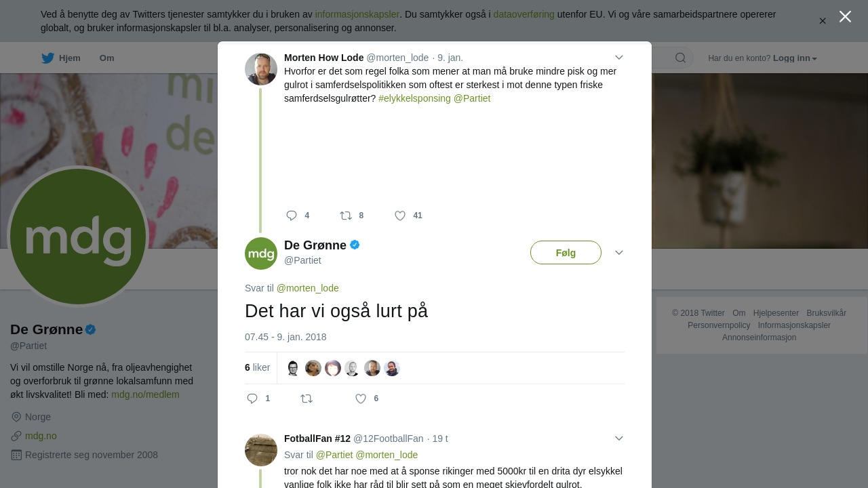868x488 pixels.
Task: Close the tweet overlay with large X
Action: (x=845, y=16)
